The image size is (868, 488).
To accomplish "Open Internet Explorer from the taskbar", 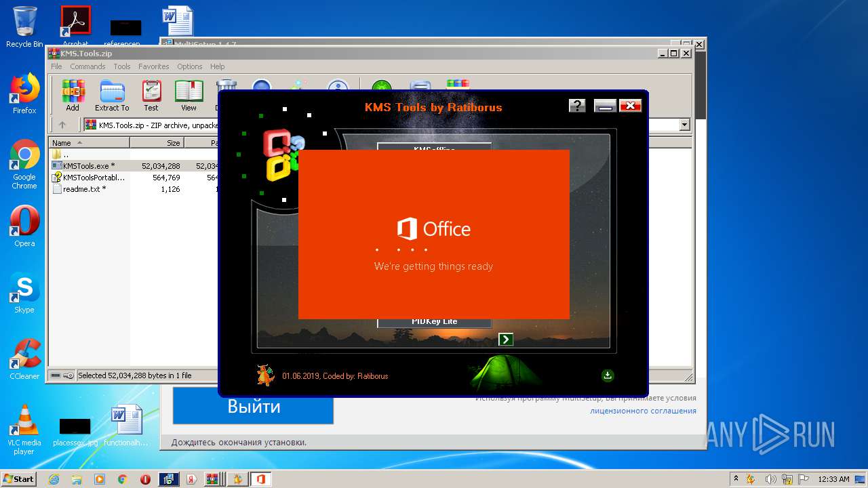I will click(x=54, y=479).
